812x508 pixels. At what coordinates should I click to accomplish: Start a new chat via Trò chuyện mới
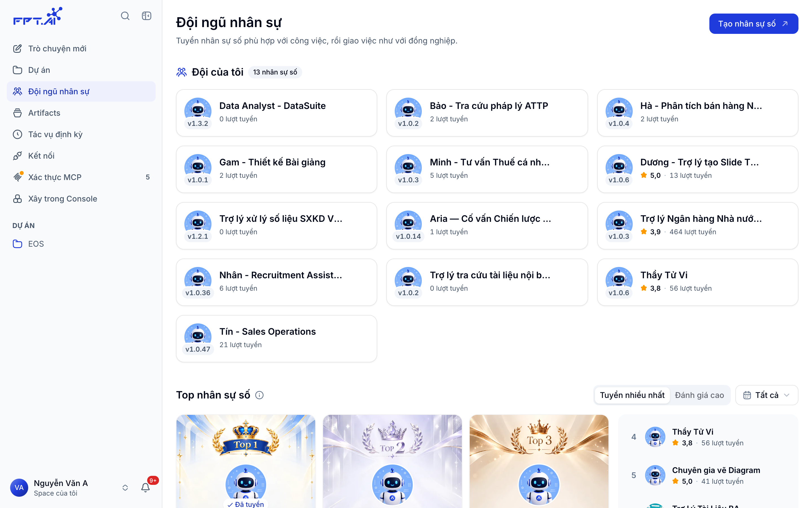(81, 48)
